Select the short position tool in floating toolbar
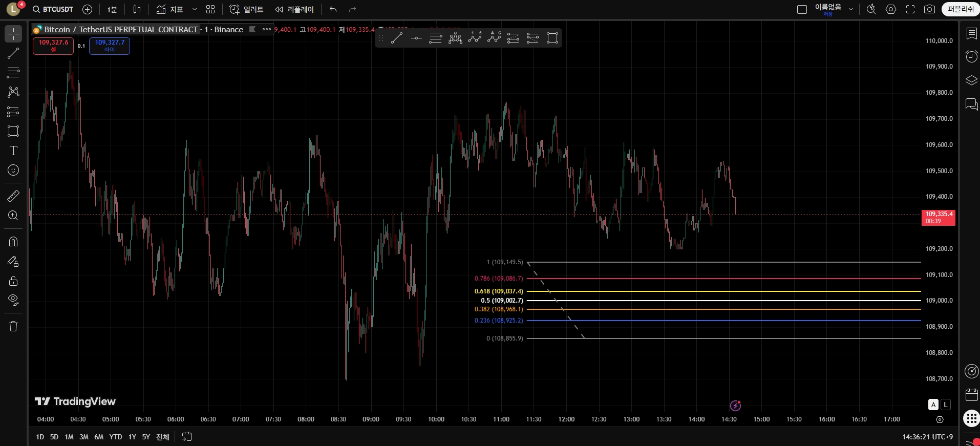Viewport: 980px width, 446px height. tap(532, 38)
